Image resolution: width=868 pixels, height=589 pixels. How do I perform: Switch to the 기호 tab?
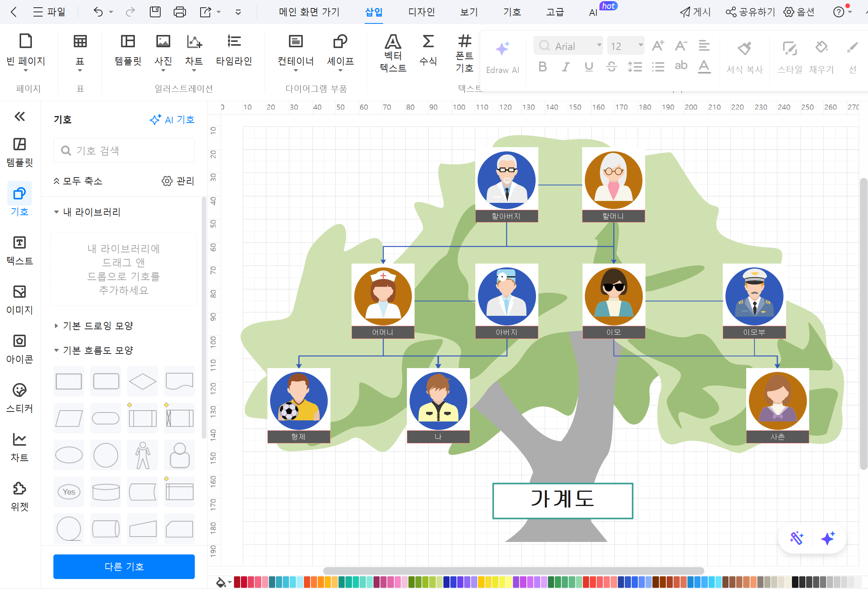pos(512,12)
